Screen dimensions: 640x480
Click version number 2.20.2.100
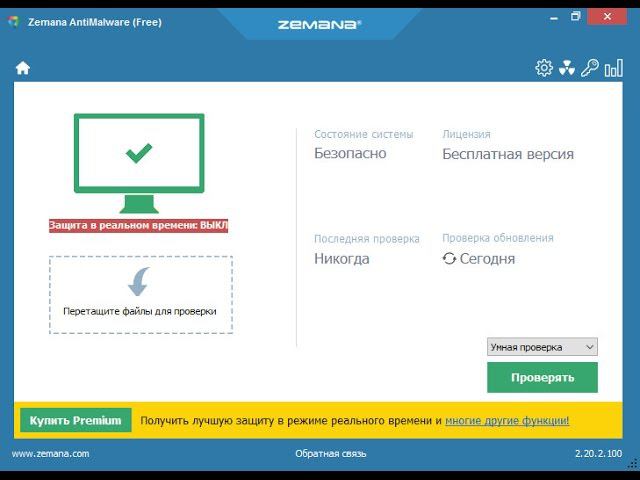[598, 453]
